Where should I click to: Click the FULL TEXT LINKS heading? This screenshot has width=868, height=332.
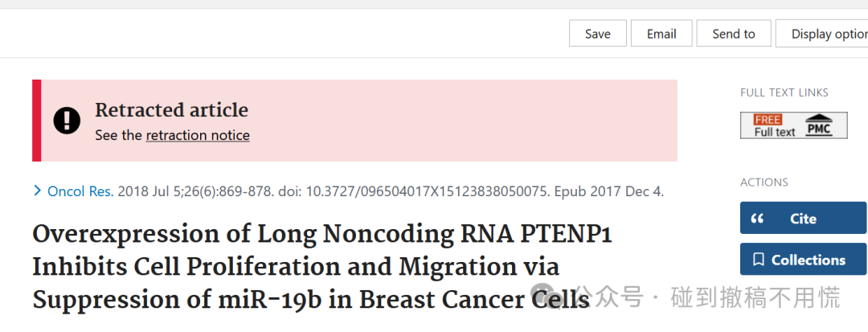point(784,92)
